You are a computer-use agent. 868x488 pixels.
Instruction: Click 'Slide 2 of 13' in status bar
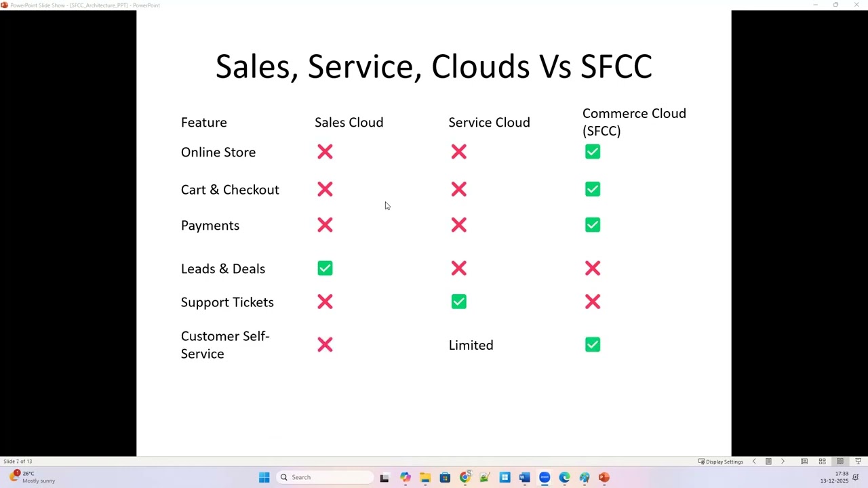[18, 462]
